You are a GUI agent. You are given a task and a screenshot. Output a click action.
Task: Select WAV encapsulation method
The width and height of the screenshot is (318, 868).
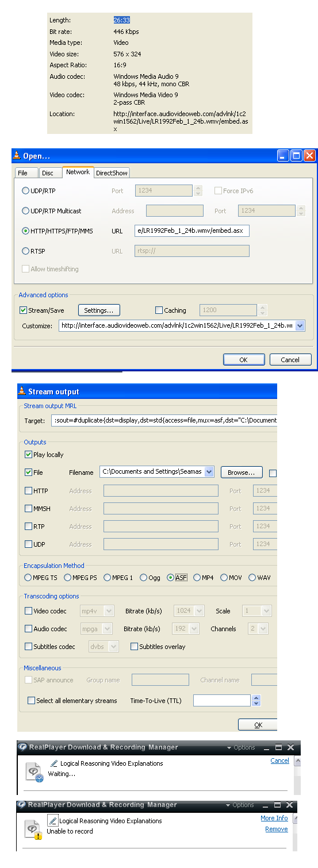tap(252, 578)
